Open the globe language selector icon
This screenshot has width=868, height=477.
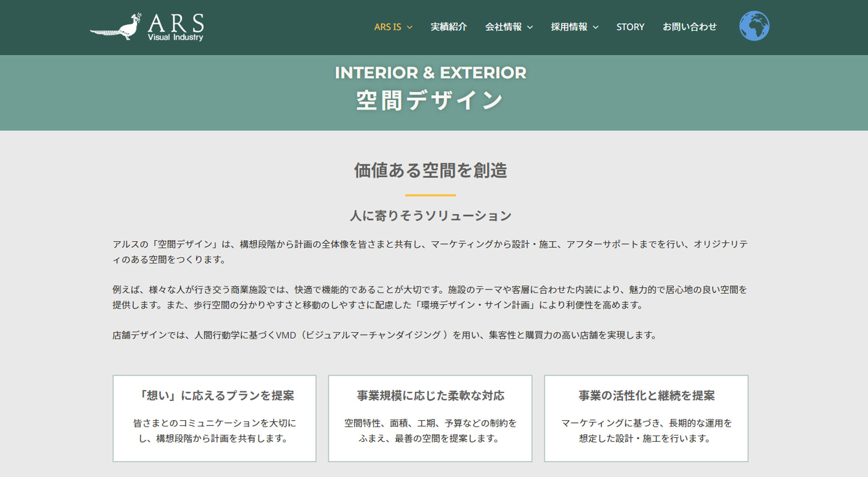coord(754,26)
